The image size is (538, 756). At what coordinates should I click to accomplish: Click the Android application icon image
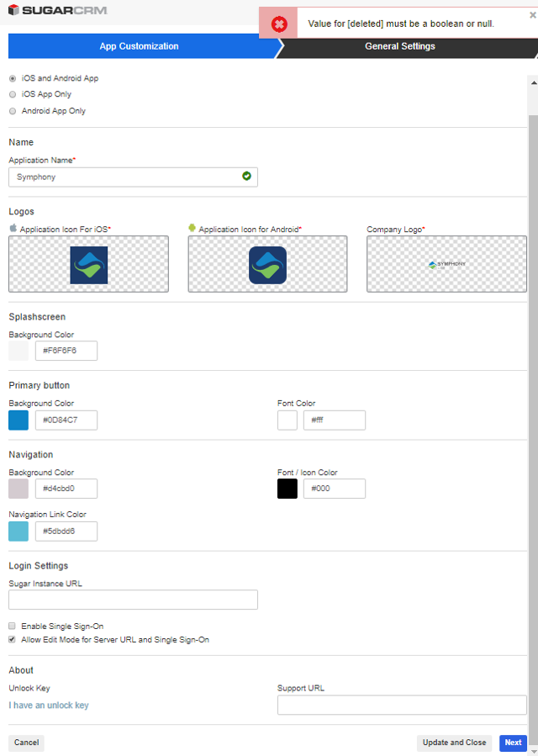point(267,264)
